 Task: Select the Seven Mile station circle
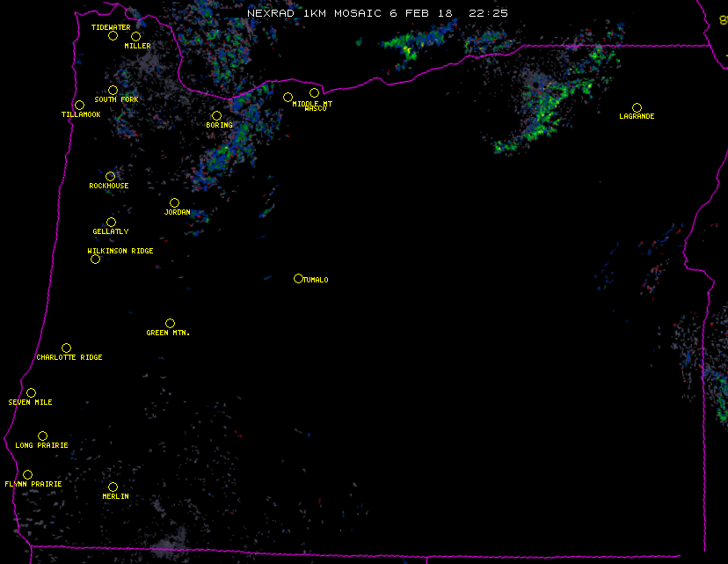32,393
